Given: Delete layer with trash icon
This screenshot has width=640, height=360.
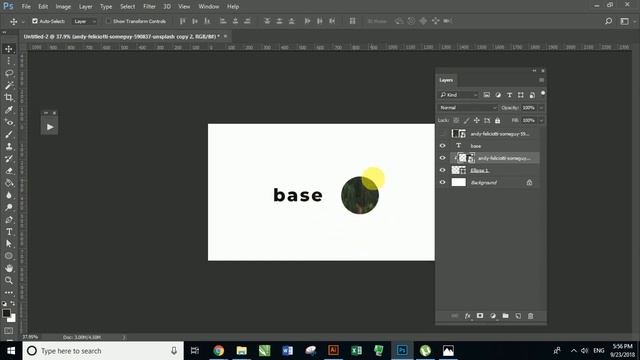Looking at the screenshot, I should coord(531,316).
